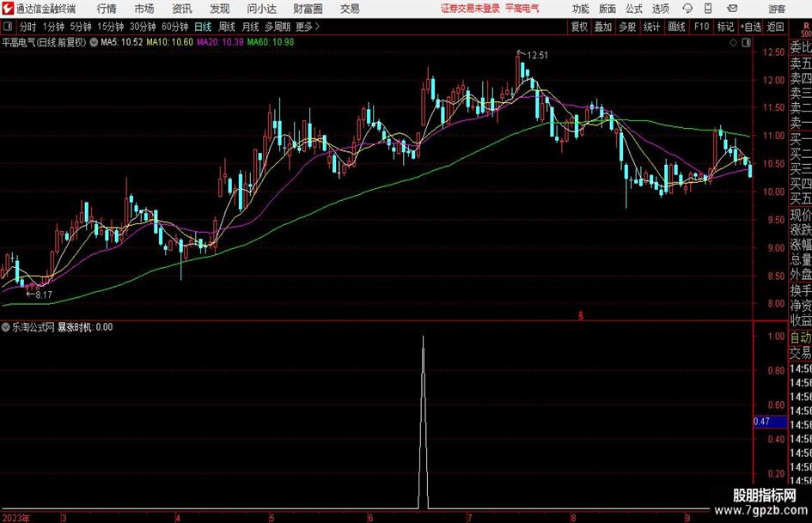This screenshot has height=523, width=812.
Task: Open the 问小达 menu
Action: [x=261, y=9]
